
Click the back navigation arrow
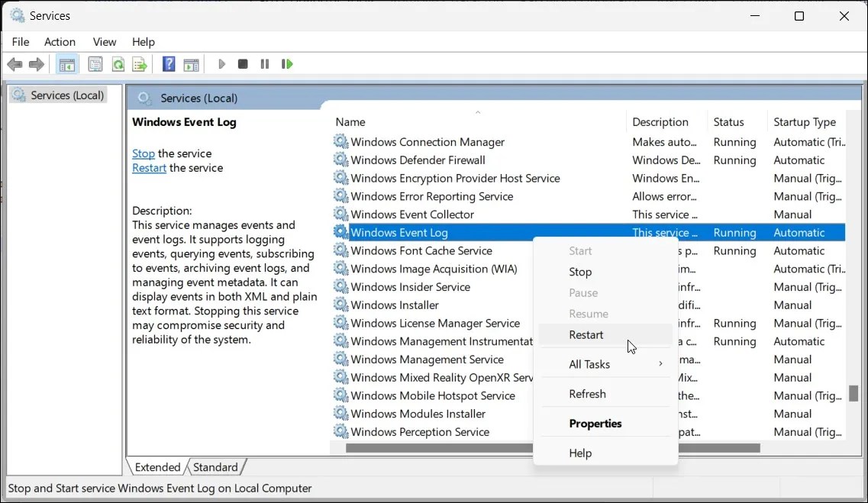coord(14,64)
